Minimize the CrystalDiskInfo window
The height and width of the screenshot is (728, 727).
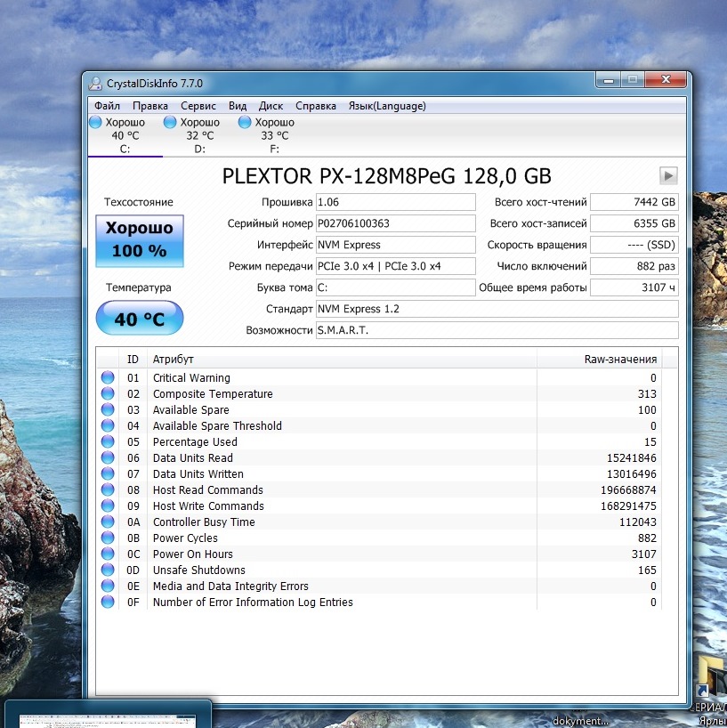pyautogui.click(x=608, y=80)
